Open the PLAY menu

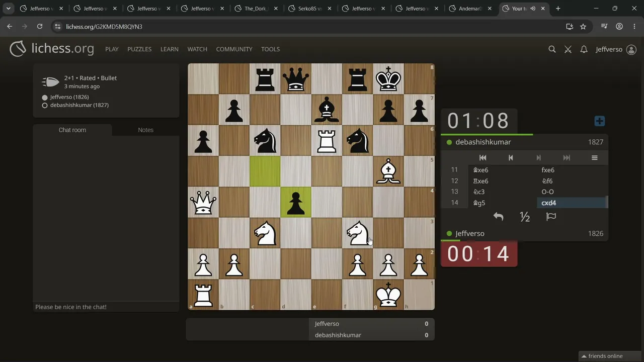coord(112,49)
